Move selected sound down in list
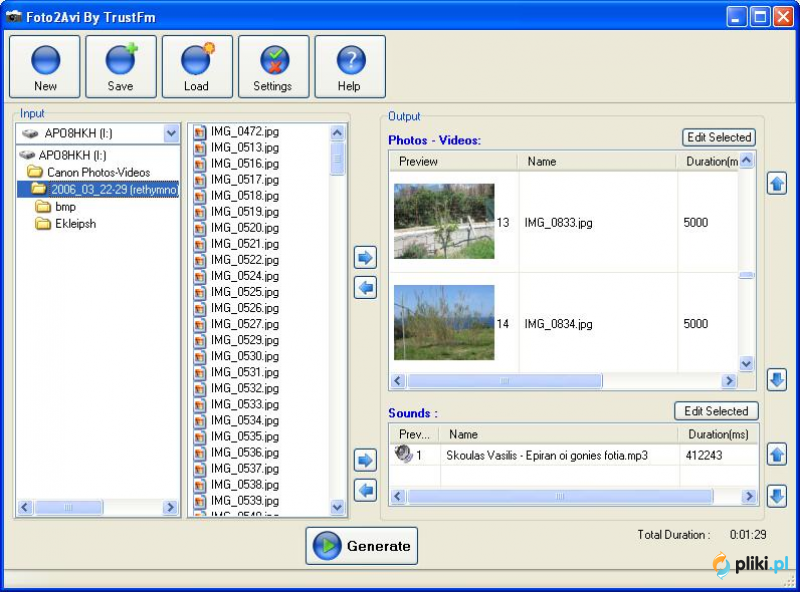Image resolution: width=800 pixels, height=592 pixels. point(777,496)
